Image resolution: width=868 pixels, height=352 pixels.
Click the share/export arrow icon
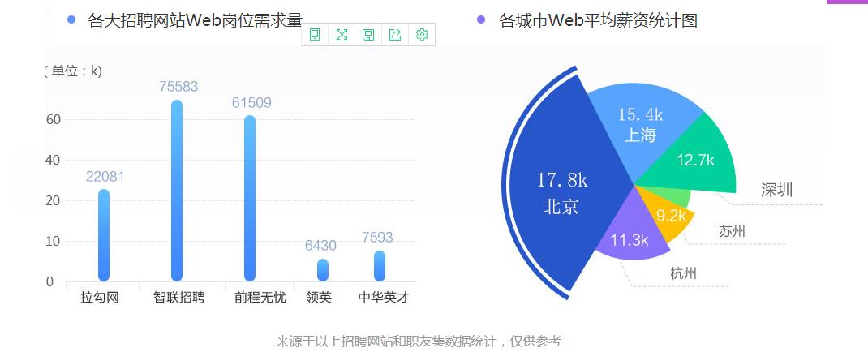pyautogui.click(x=395, y=35)
